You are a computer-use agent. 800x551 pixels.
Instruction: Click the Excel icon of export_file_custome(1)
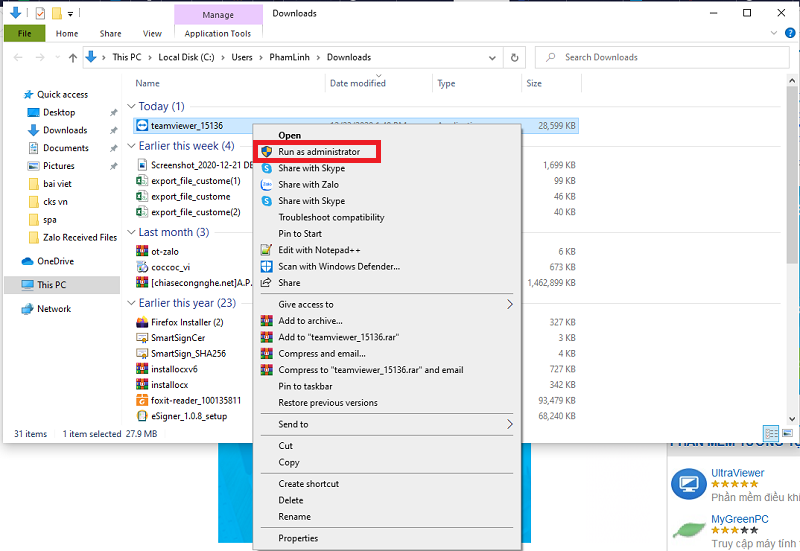point(142,181)
